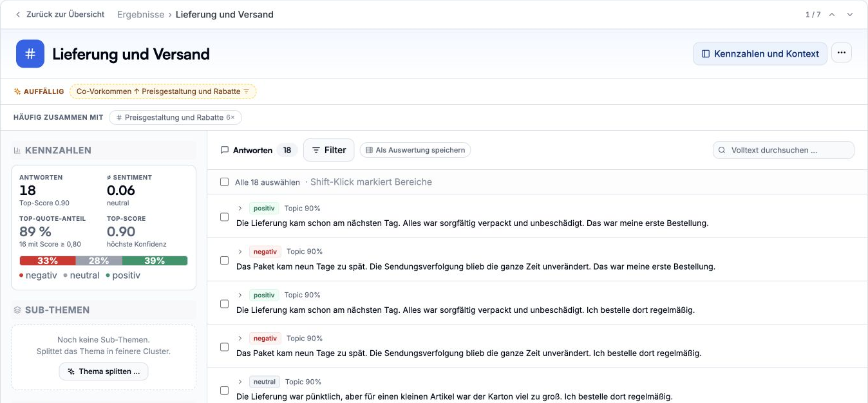
Task: Expand the neutral response row
Action: (240, 382)
